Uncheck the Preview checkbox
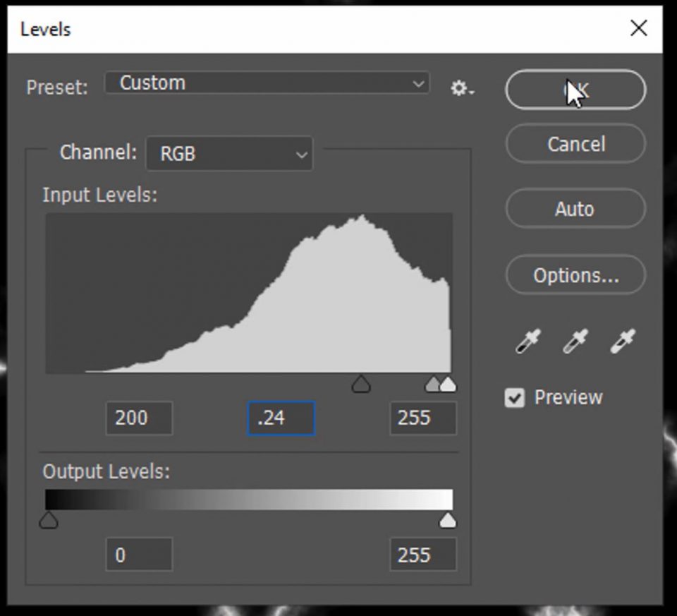The width and height of the screenshot is (677, 616). [515, 398]
